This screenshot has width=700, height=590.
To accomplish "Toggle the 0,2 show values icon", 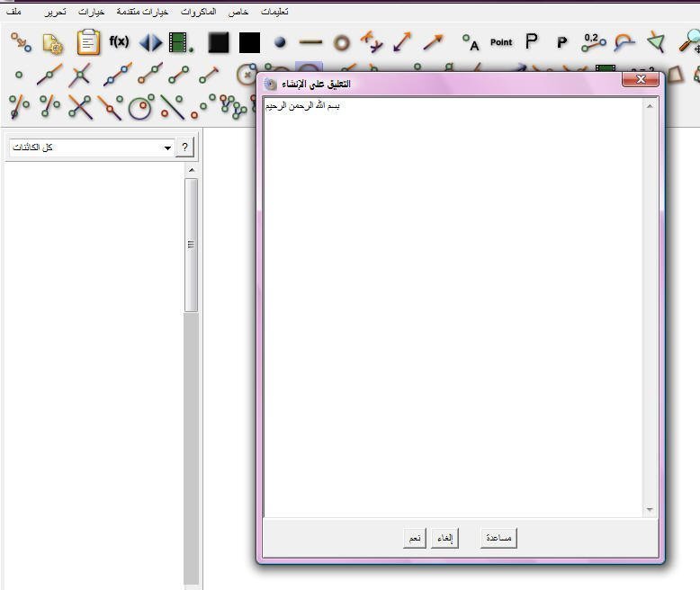I will point(595,42).
